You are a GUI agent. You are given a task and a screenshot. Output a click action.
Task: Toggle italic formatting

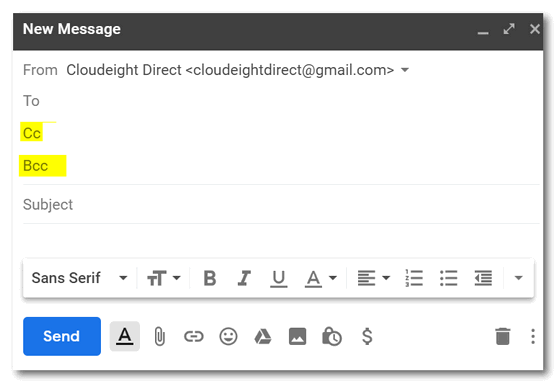coord(244,278)
